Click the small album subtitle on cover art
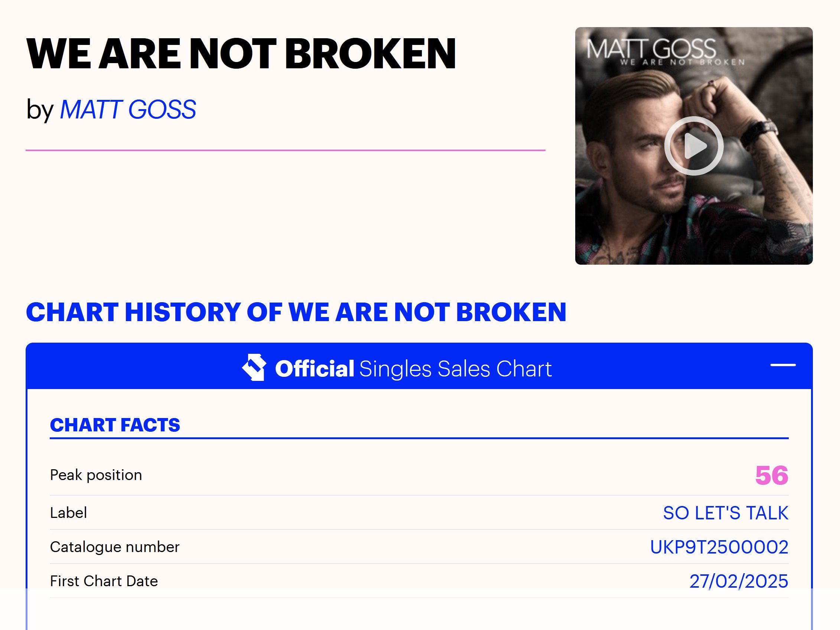Image resolution: width=840 pixels, height=630 pixels. [683, 62]
